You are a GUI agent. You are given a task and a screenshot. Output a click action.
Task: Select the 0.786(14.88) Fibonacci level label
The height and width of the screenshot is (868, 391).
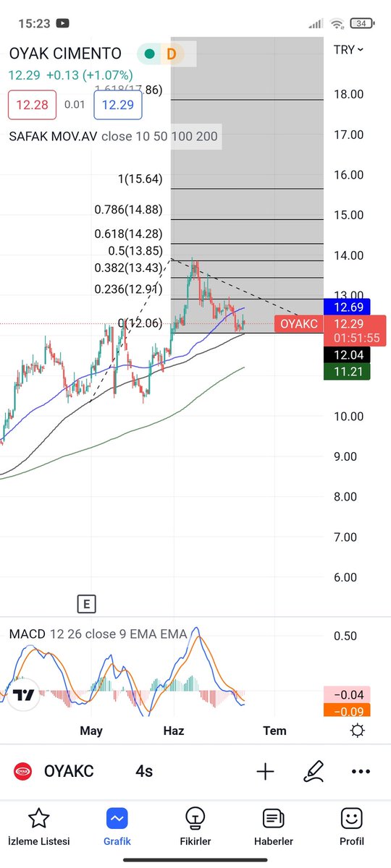[128, 210]
